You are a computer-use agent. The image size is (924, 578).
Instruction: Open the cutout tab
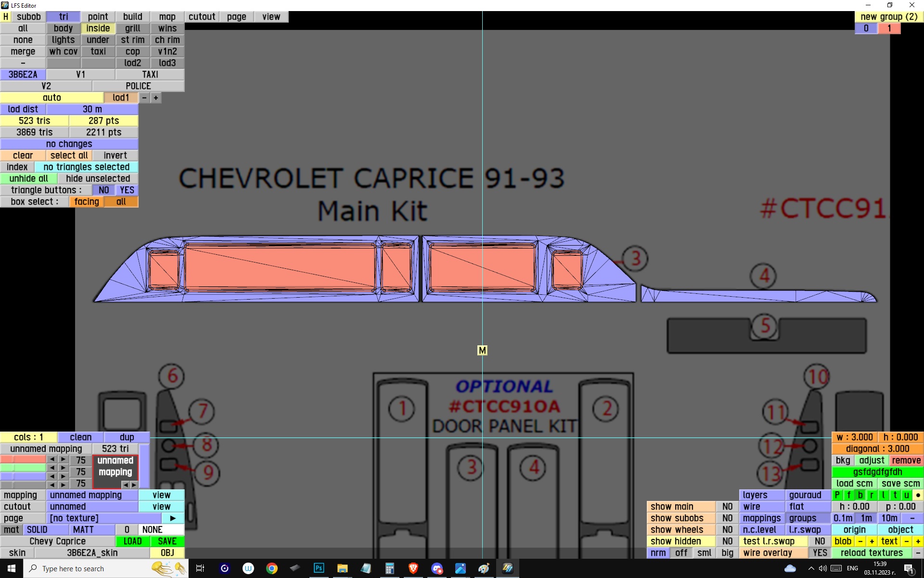click(202, 17)
